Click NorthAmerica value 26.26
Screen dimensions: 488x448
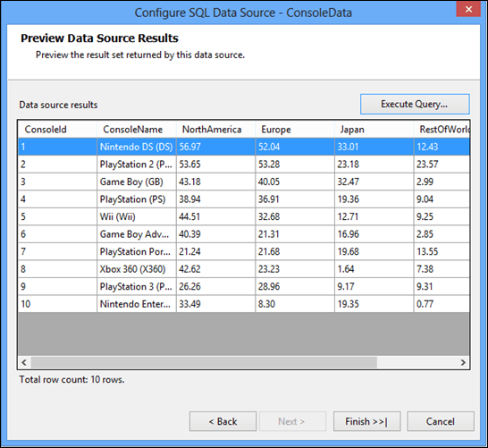pos(215,286)
